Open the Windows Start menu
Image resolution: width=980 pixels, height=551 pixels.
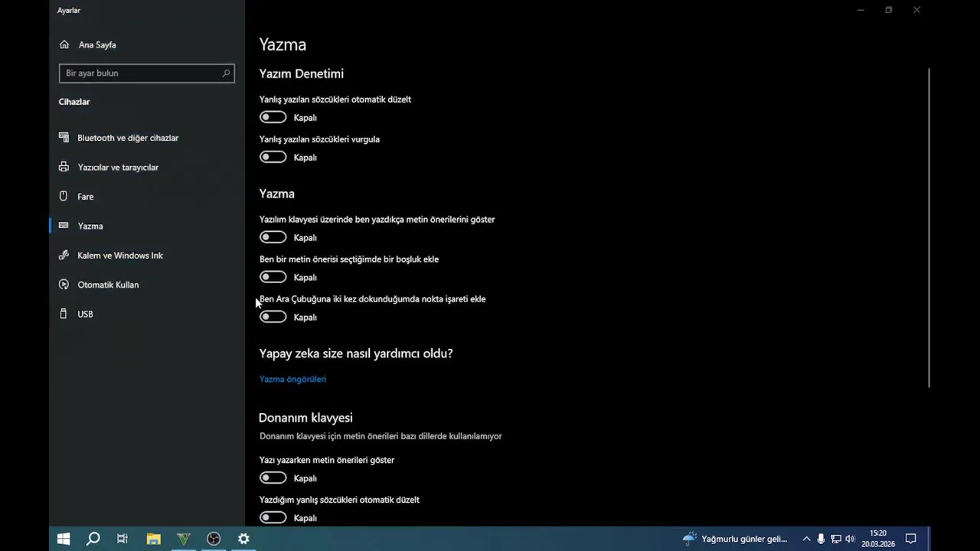(64, 539)
